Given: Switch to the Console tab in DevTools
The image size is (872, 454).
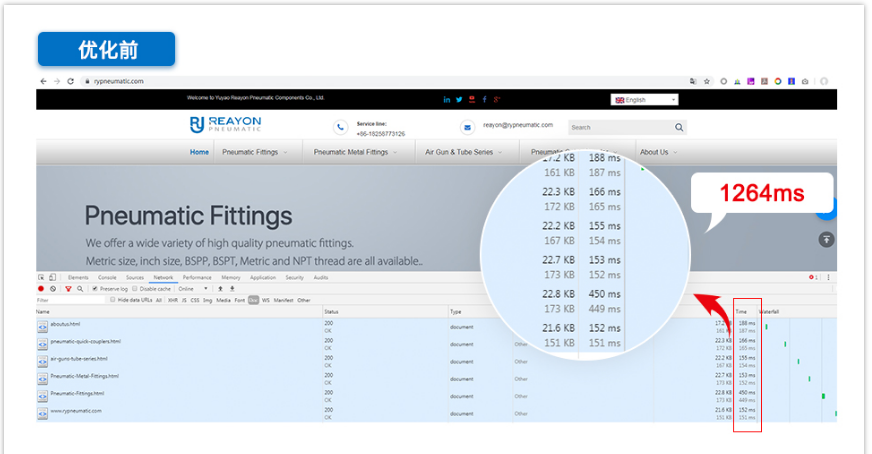Looking at the screenshot, I should coord(107,277).
